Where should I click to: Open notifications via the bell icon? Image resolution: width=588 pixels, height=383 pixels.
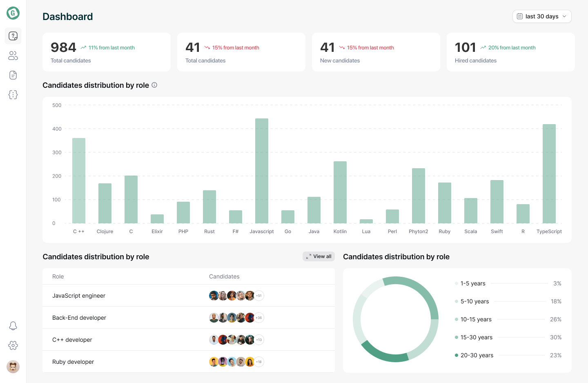click(13, 326)
